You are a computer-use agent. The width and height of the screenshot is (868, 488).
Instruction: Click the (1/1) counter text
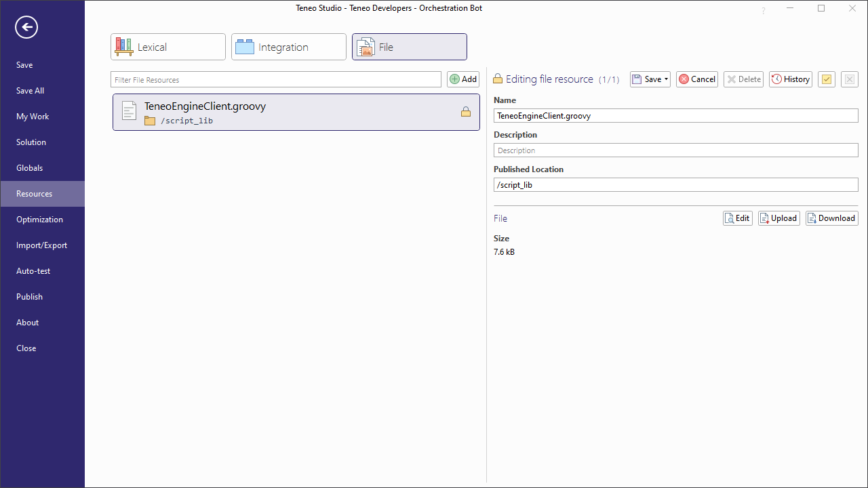tap(609, 79)
